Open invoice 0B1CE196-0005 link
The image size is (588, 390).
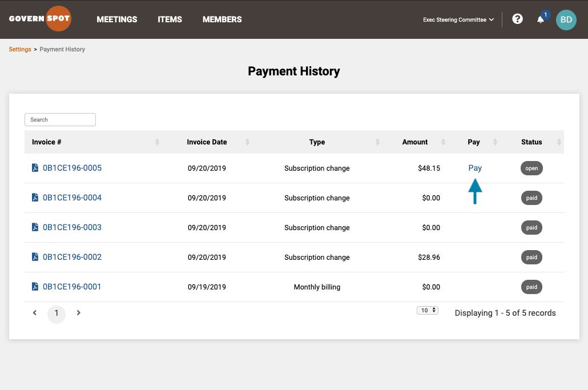[72, 168]
